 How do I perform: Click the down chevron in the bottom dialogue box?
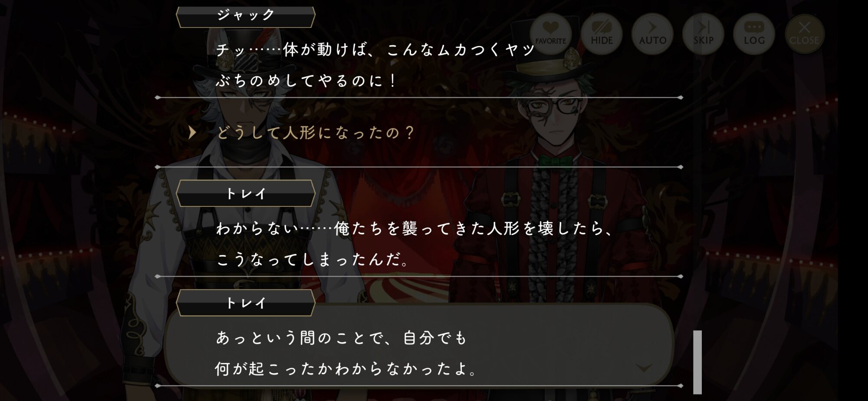644,368
